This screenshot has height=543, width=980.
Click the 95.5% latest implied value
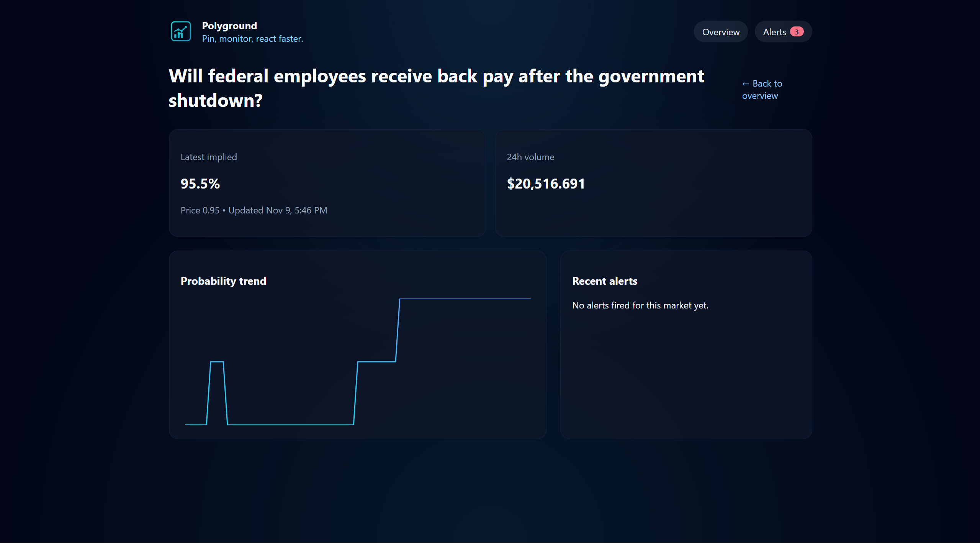(200, 184)
